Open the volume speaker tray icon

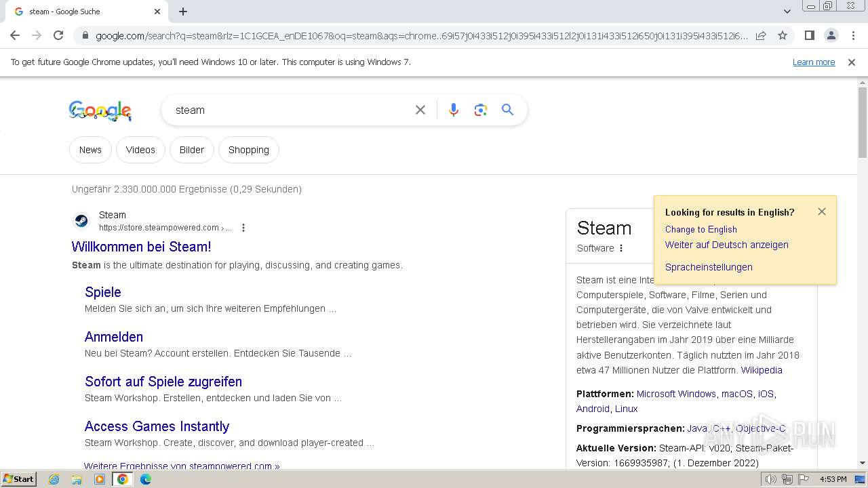click(x=770, y=479)
